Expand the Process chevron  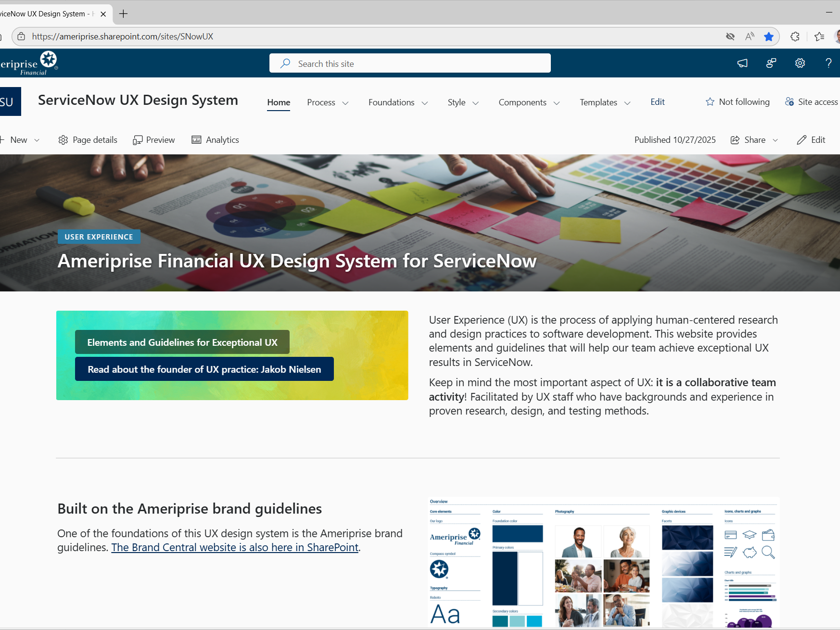point(345,103)
